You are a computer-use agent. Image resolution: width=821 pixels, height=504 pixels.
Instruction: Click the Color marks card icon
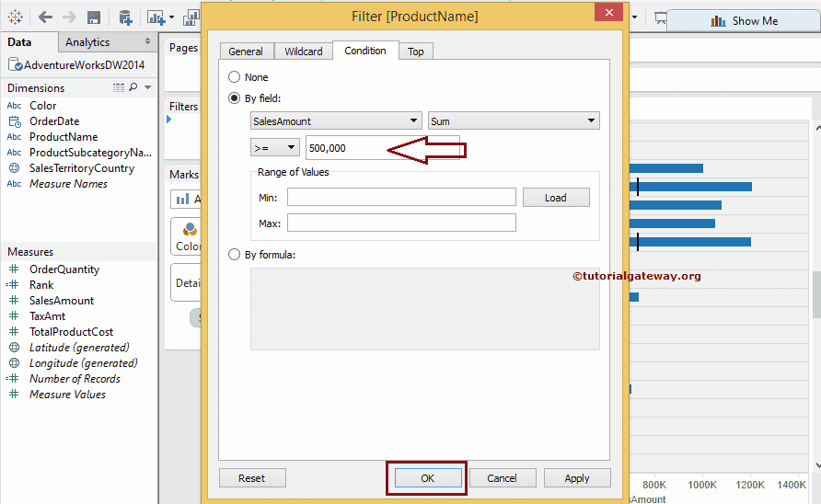pos(191,229)
